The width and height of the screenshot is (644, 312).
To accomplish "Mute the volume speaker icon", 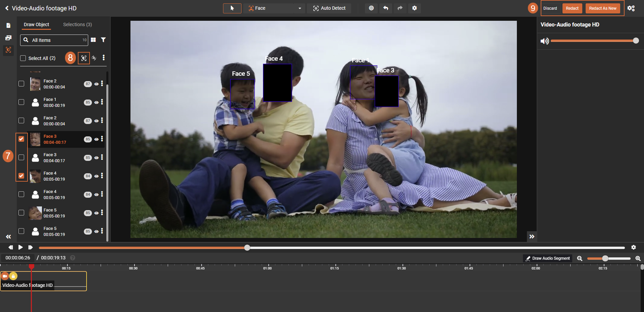I will pos(544,41).
